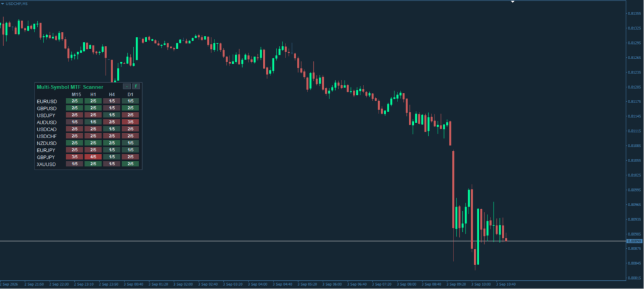Click GBPJPY M15 cell showing 3/5
Viewport: 644px width, 289px height.
pos(74,157)
